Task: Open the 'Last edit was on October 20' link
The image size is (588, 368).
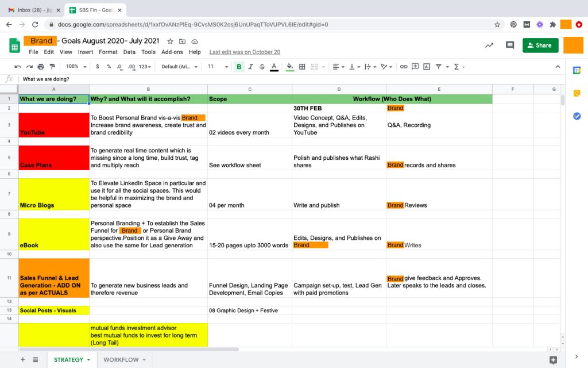Action: tap(245, 52)
